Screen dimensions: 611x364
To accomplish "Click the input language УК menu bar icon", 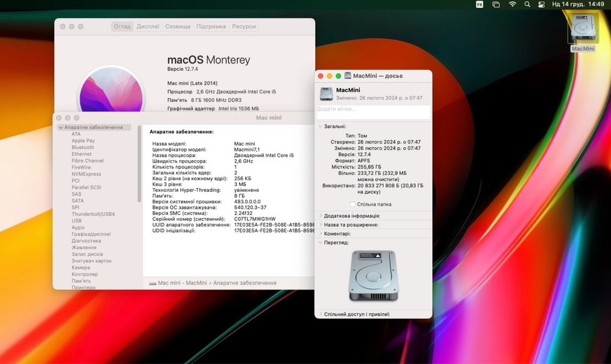I will (x=480, y=4).
